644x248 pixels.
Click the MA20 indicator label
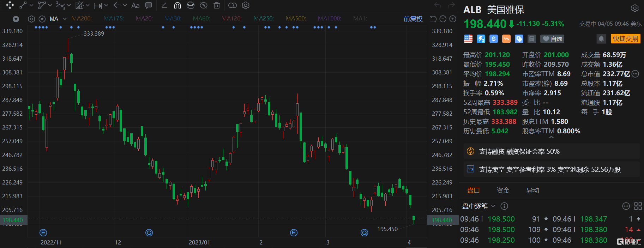[144, 19]
